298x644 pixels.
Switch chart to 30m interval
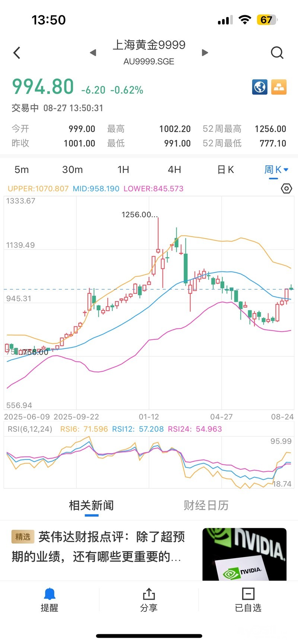[x=72, y=170]
